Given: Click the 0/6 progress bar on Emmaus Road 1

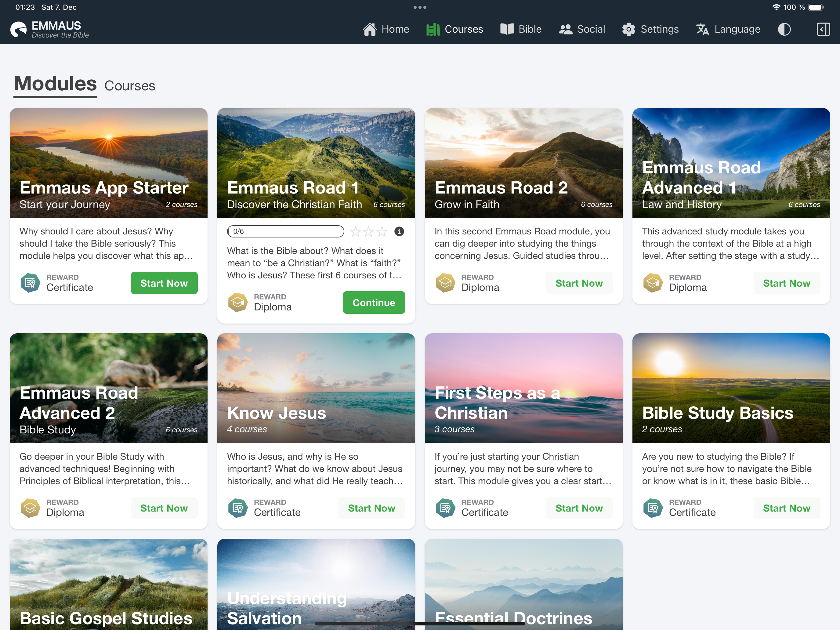Looking at the screenshot, I should point(286,231).
